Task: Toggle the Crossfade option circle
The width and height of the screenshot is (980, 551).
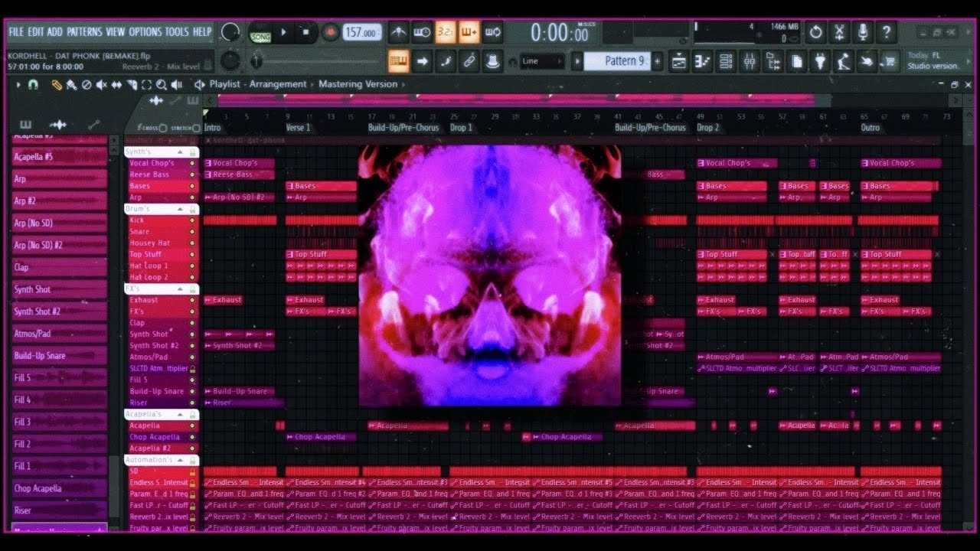Action: point(163,128)
